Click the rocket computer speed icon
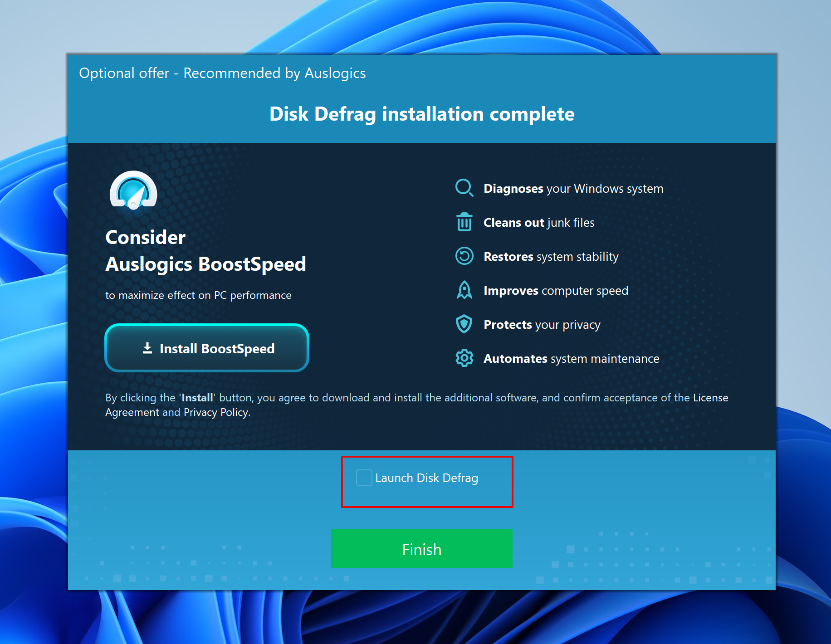The width and height of the screenshot is (831, 644). coord(464,290)
